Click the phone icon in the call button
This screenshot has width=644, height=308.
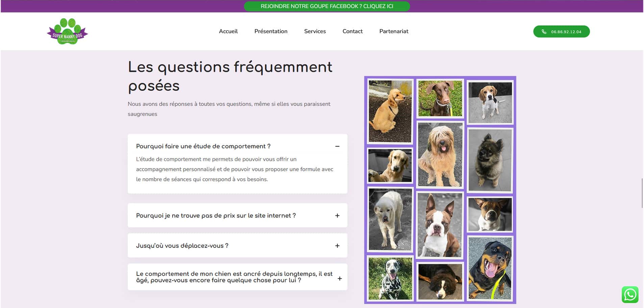544,32
